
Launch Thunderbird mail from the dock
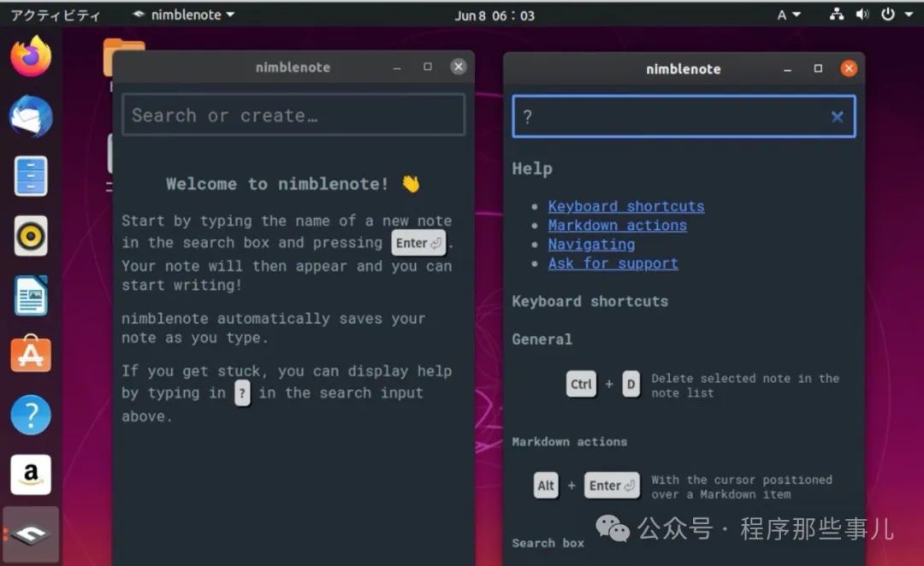pos(31,116)
